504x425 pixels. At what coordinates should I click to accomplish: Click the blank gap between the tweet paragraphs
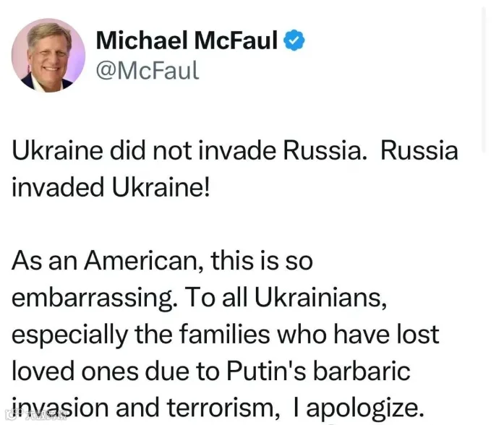click(225, 224)
